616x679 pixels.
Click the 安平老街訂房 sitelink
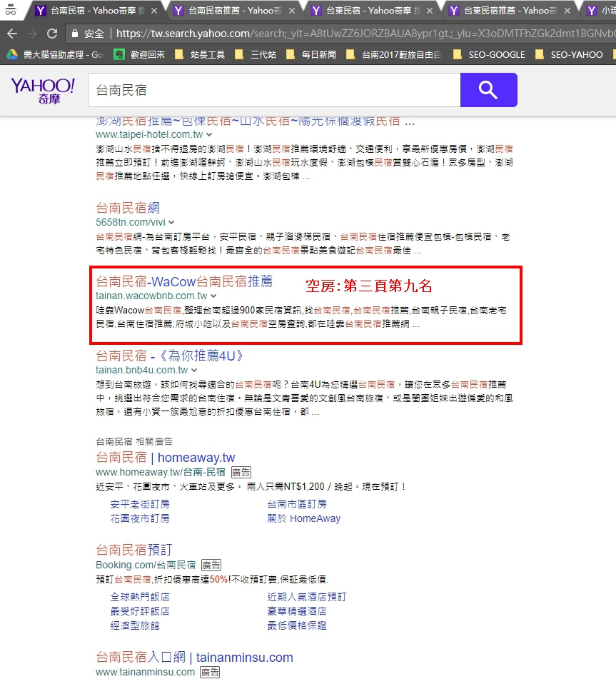pos(140,504)
